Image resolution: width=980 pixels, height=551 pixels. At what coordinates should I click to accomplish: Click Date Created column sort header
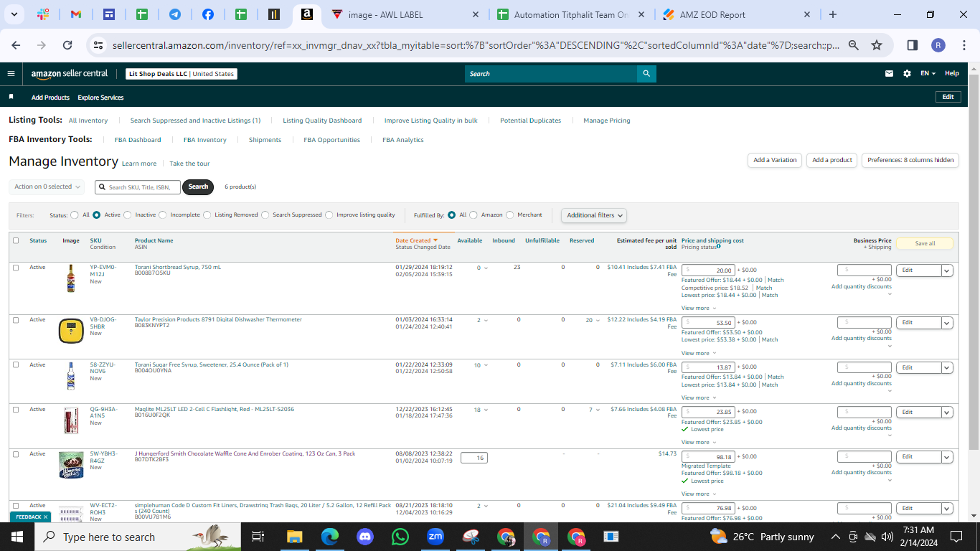click(416, 240)
